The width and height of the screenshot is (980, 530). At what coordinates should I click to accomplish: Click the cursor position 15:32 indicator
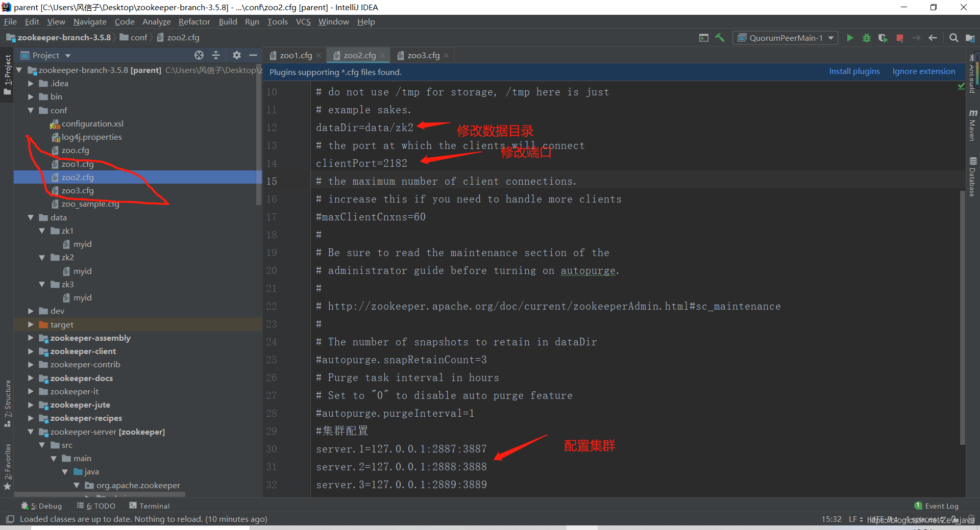(831, 519)
